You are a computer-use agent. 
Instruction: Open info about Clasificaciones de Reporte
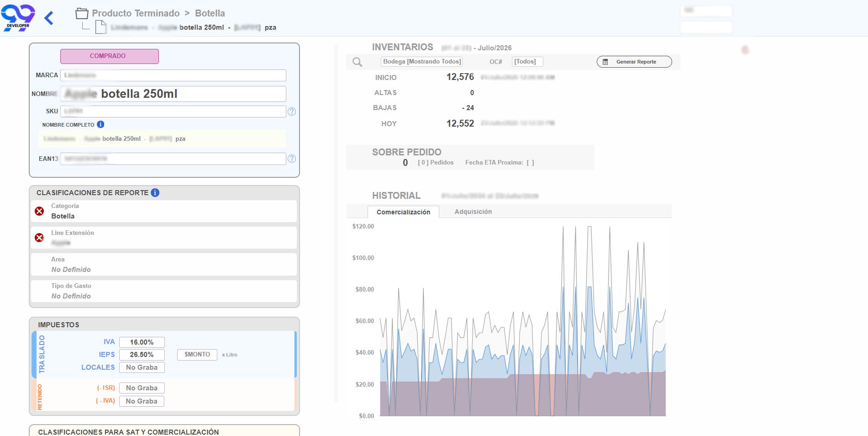155,192
